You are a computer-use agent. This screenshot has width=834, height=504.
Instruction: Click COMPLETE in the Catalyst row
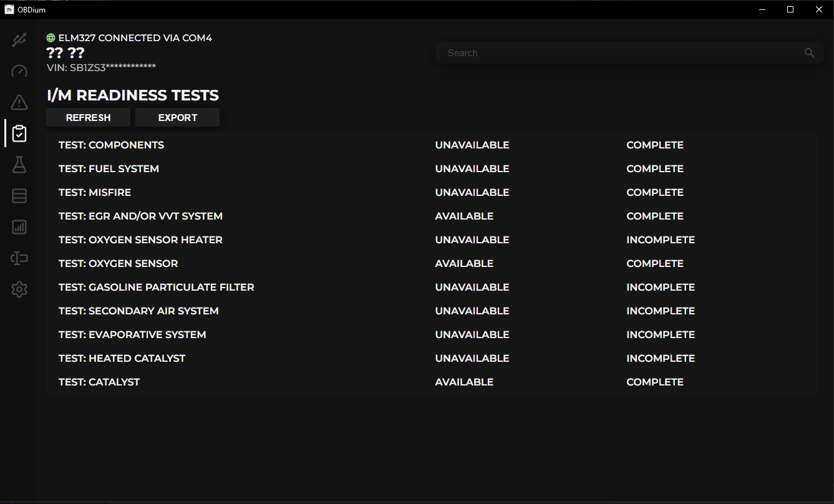(655, 382)
